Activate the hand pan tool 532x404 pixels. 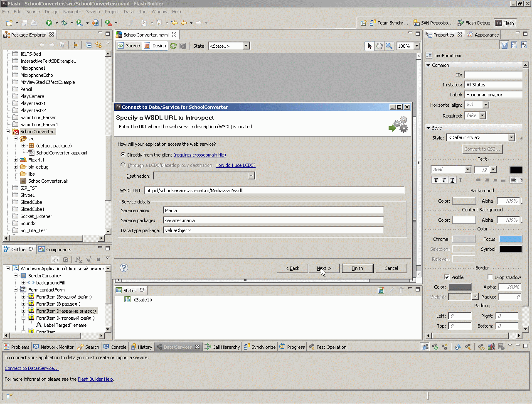379,46
